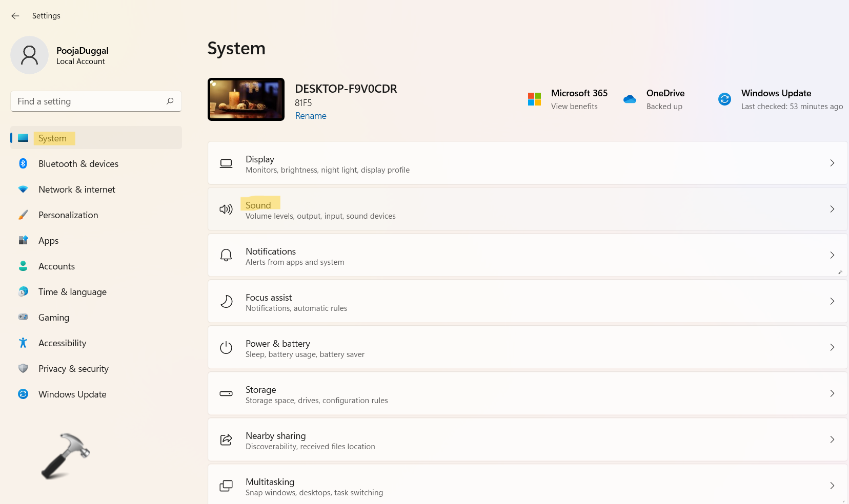Click the Sound speaker icon
Image resolution: width=849 pixels, height=504 pixels.
(226, 209)
